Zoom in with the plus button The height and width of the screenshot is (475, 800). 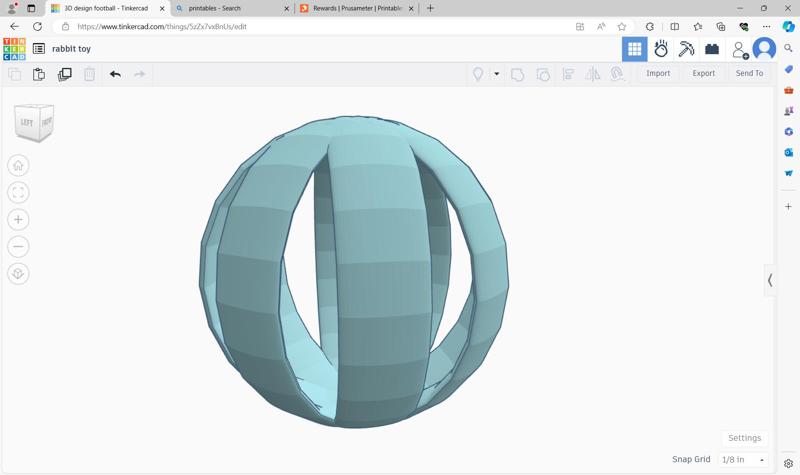[18, 220]
